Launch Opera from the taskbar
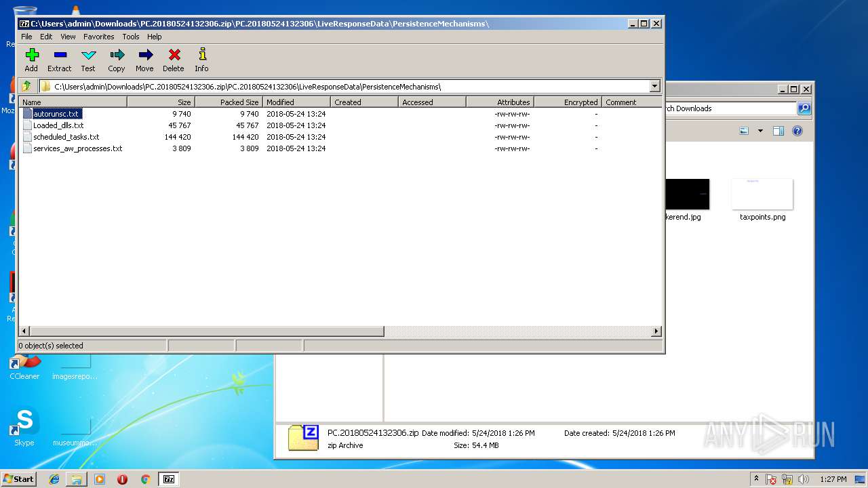Viewport: 868px width, 488px height. click(122, 479)
